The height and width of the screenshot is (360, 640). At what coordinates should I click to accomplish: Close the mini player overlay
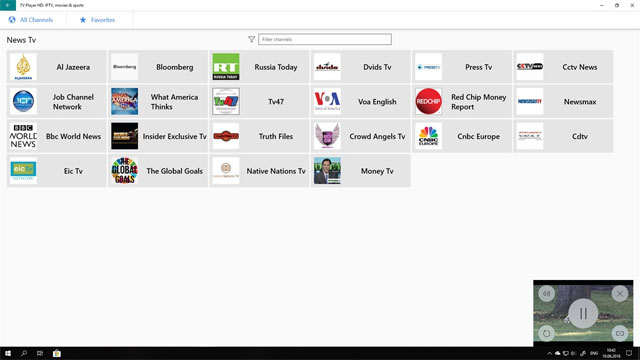620,293
